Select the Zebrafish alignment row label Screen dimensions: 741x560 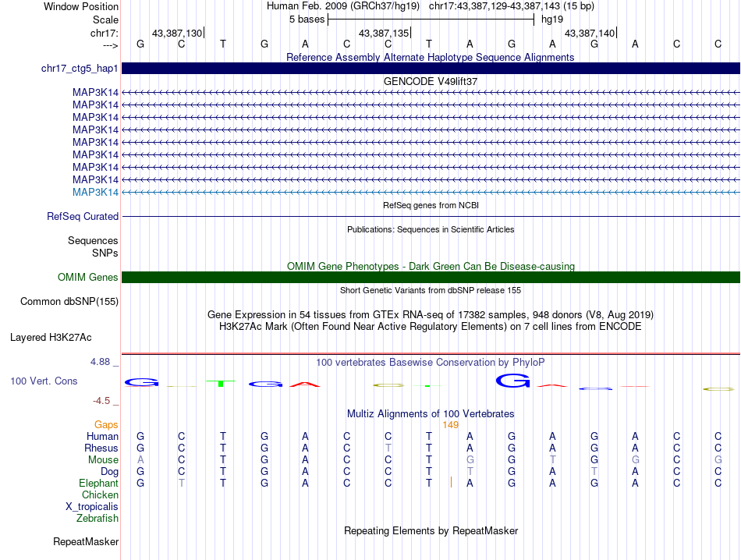97,519
